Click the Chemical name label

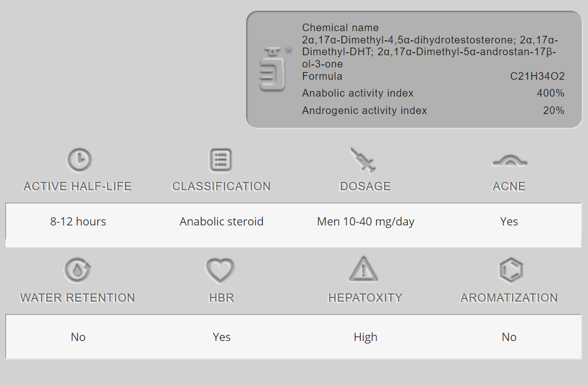pyautogui.click(x=340, y=28)
